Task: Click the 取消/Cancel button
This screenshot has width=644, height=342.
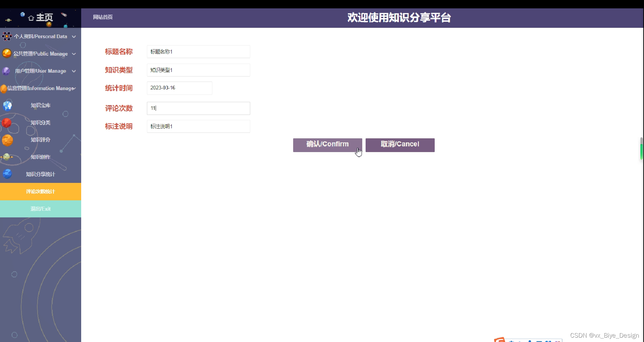Action: click(400, 145)
